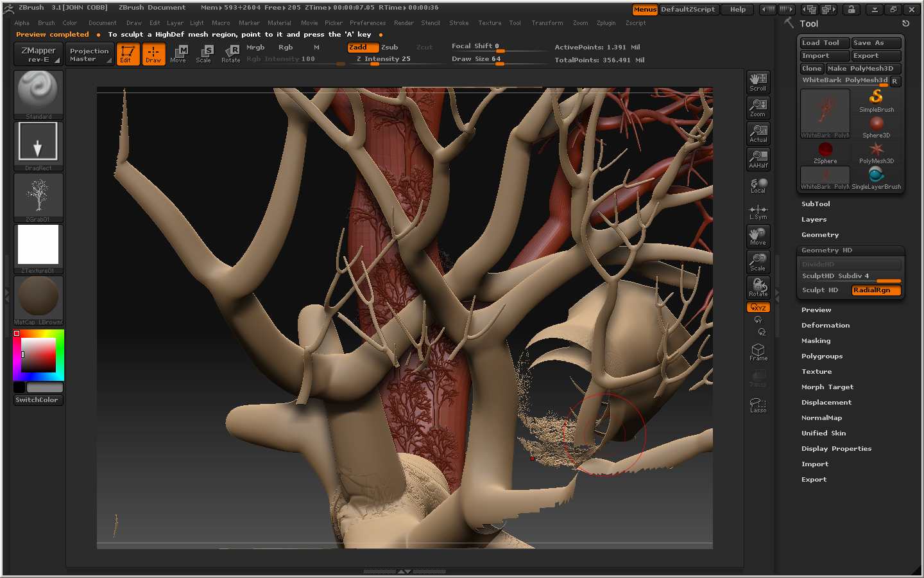Image resolution: width=924 pixels, height=578 pixels.
Task: Click the Frame icon
Action: tap(758, 352)
